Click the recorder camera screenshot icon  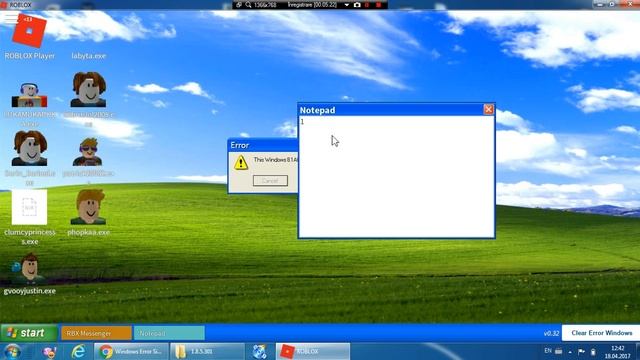point(357,5)
